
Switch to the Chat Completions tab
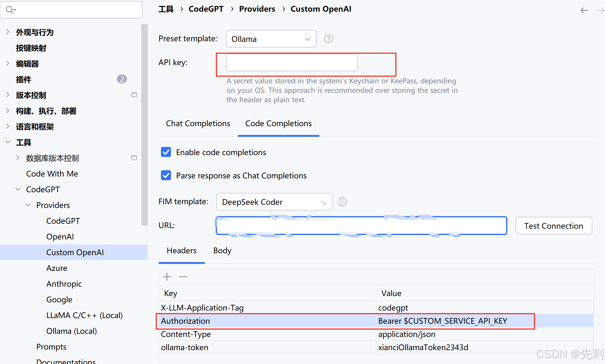click(x=198, y=124)
